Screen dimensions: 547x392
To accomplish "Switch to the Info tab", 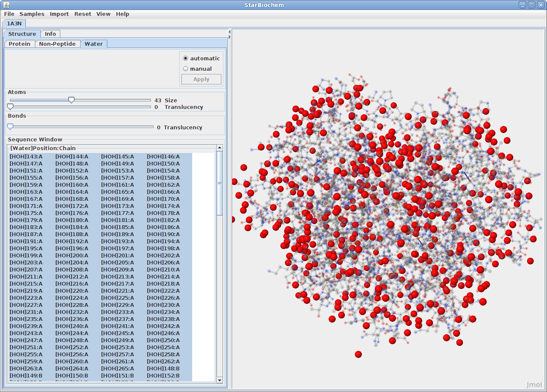I will 50,34.
